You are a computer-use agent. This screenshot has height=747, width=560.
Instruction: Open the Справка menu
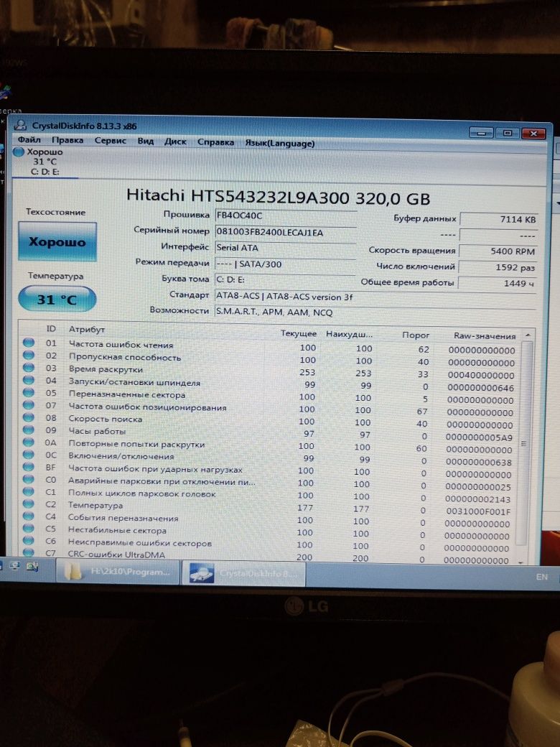pyautogui.click(x=215, y=142)
